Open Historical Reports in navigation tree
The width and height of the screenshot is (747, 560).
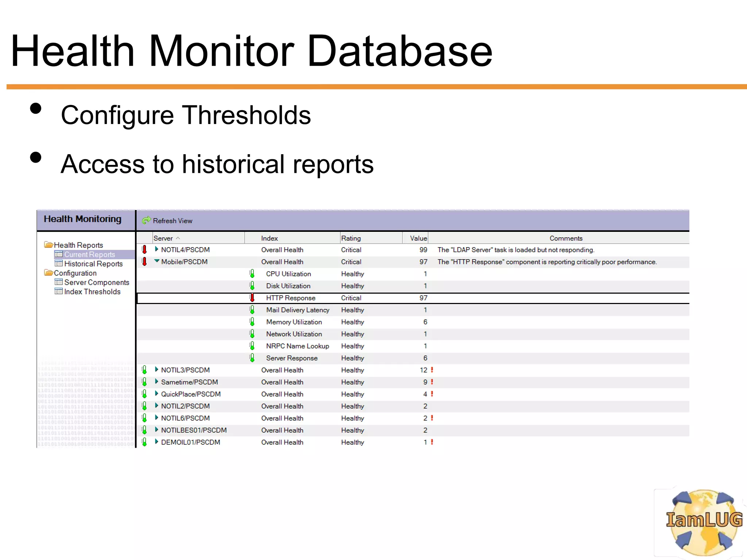pos(93,264)
